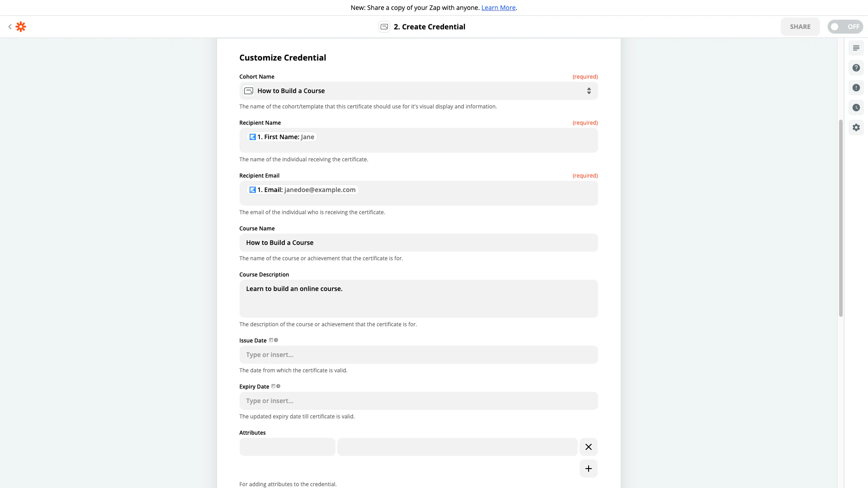Open the Learn More link in the banner

click(x=498, y=8)
